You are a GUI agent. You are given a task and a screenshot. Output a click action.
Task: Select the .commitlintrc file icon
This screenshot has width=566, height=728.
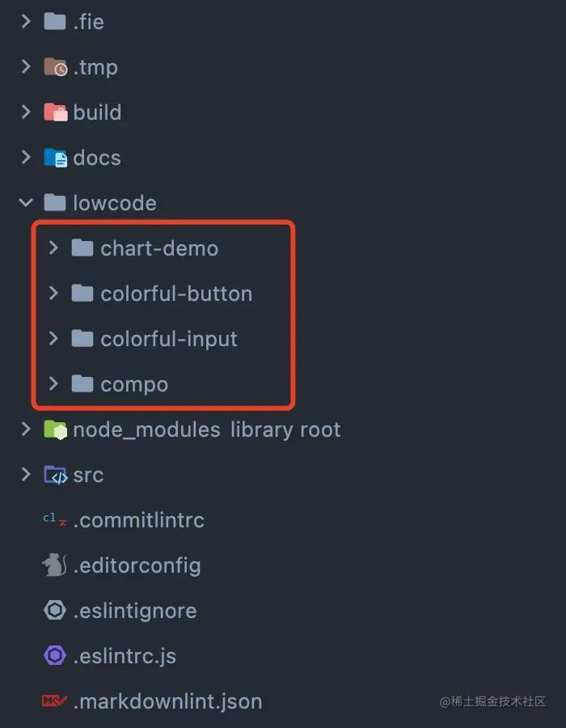(51, 520)
